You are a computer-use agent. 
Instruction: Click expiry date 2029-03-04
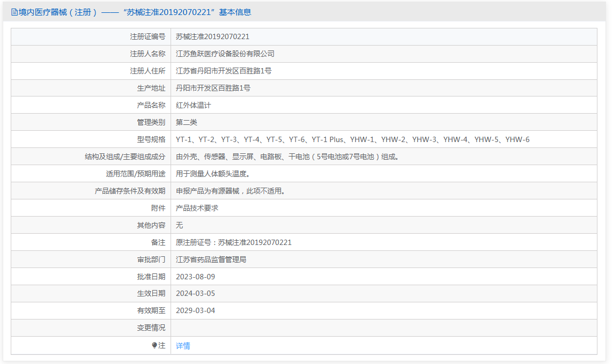[x=195, y=310]
